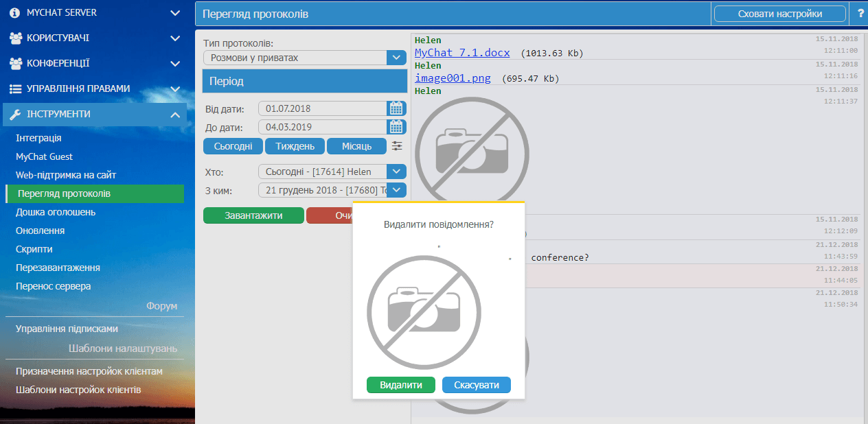Open the 'Від дати' calendar picker icon
Viewport: 868px width, 424px height.
[396, 108]
